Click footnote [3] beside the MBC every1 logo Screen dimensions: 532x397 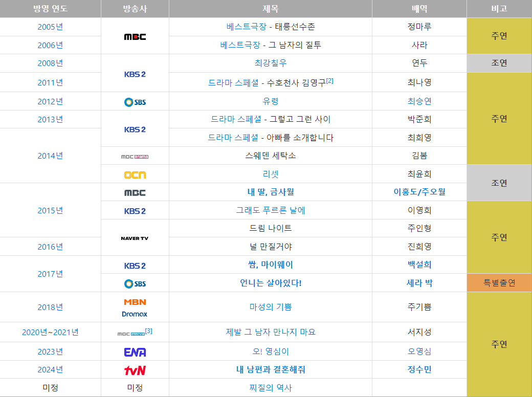coord(149,329)
